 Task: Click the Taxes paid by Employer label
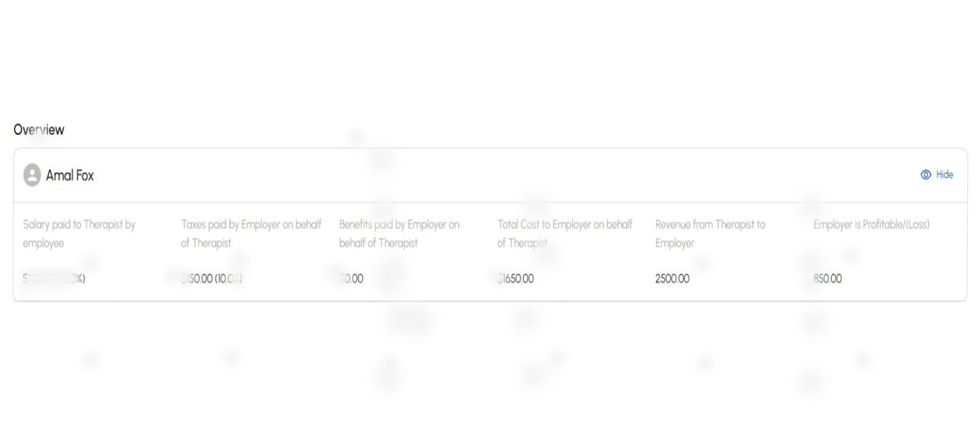(251, 233)
